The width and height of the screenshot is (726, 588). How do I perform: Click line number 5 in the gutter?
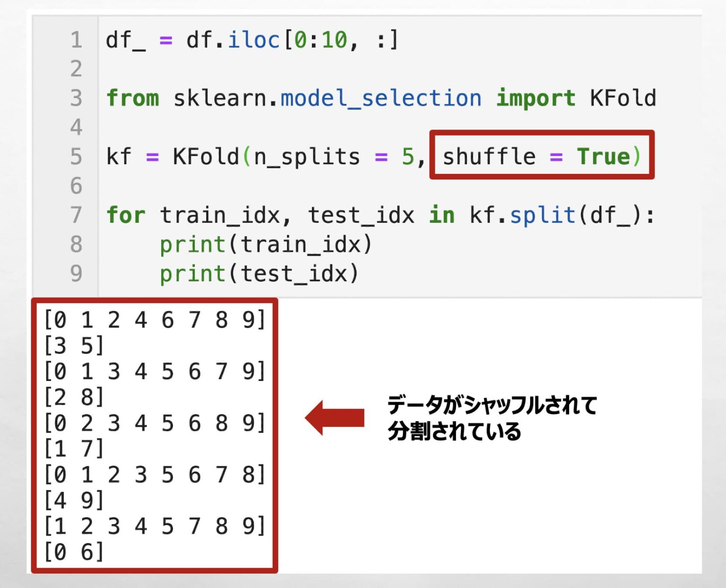tap(76, 157)
